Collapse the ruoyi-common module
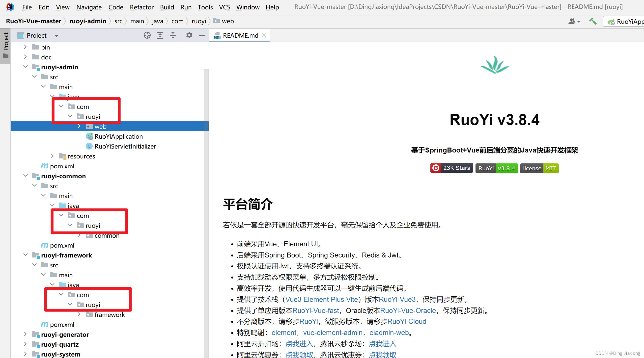 point(25,175)
